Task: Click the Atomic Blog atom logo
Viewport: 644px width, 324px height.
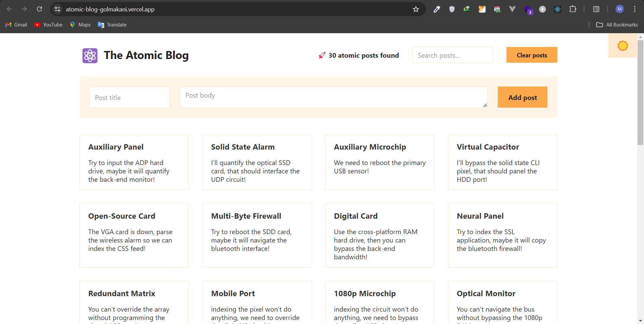Action: click(x=90, y=56)
